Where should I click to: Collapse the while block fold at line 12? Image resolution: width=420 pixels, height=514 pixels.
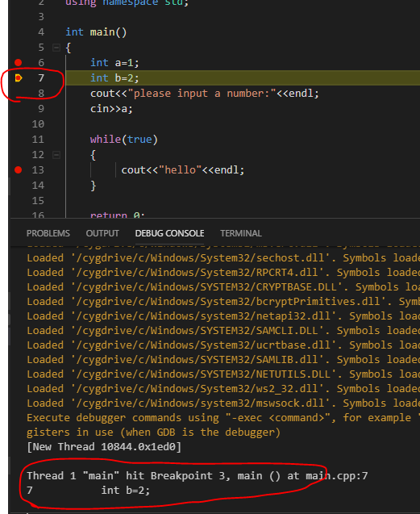(x=56, y=155)
